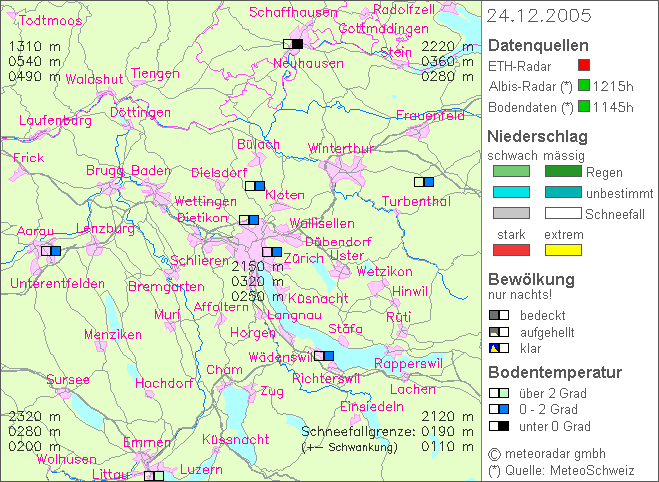Click the Wetzikon town label
The image size is (659, 482).
385,271
